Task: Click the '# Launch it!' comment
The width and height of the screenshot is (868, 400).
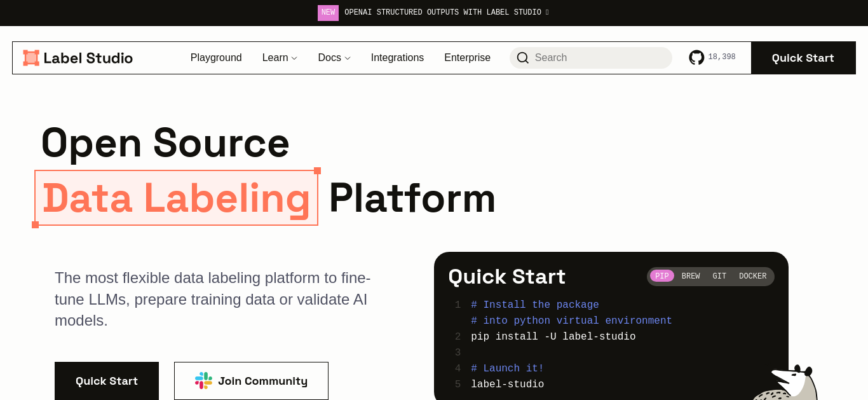Action: click(x=507, y=368)
